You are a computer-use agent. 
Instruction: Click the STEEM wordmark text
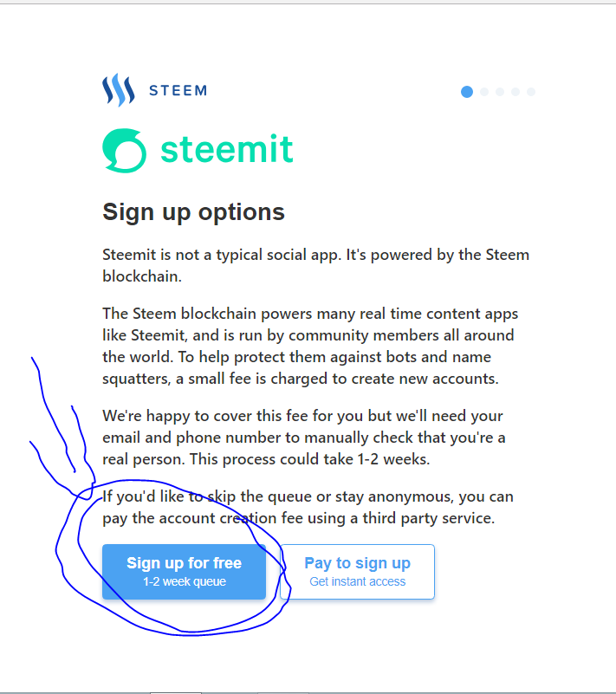tap(178, 90)
